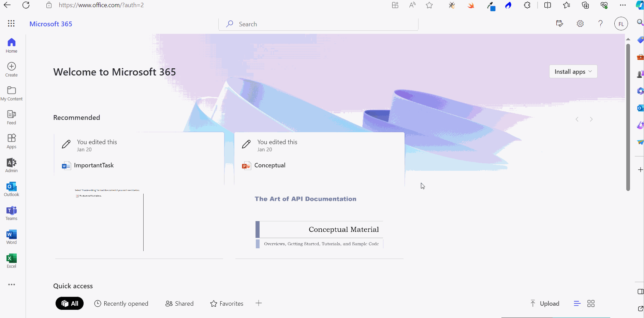Select the Shared filter

[179, 303]
